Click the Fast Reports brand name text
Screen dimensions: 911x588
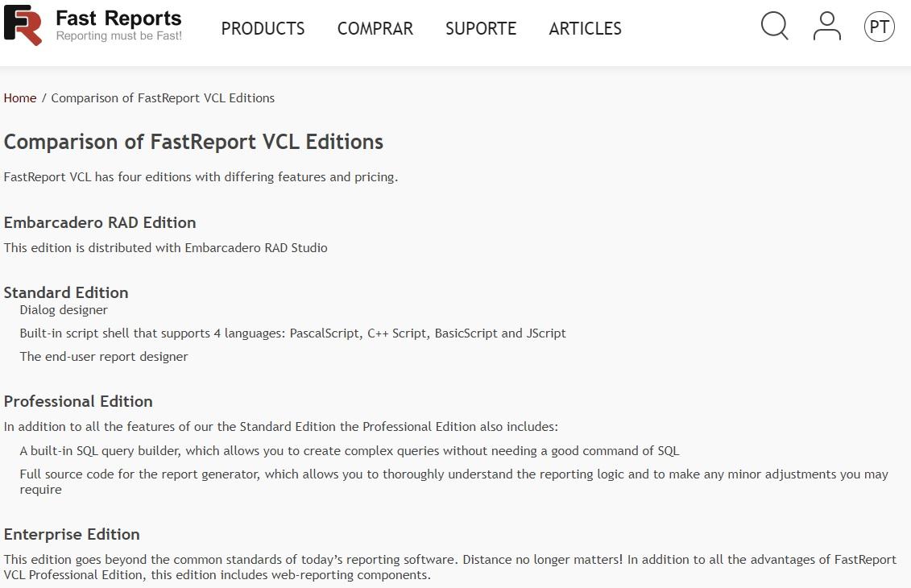[118, 18]
